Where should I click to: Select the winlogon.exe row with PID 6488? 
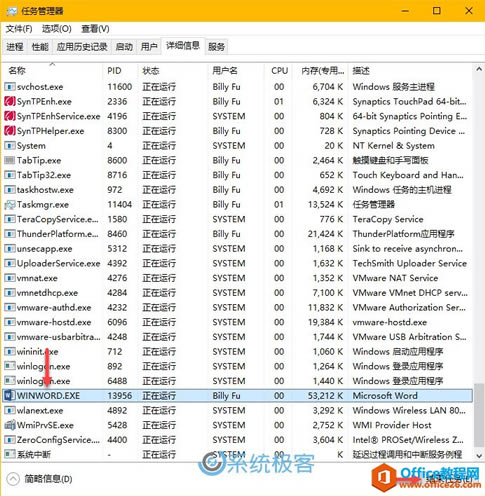tap(237, 381)
